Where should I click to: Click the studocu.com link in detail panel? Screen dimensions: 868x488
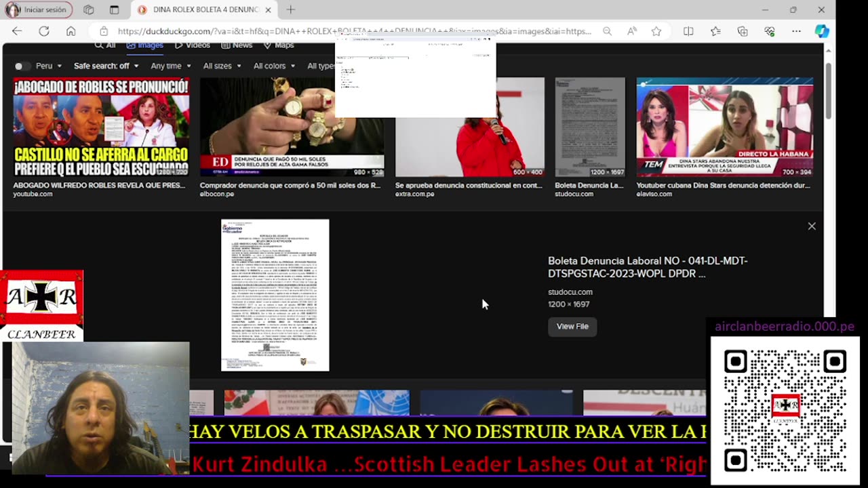click(570, 292)
